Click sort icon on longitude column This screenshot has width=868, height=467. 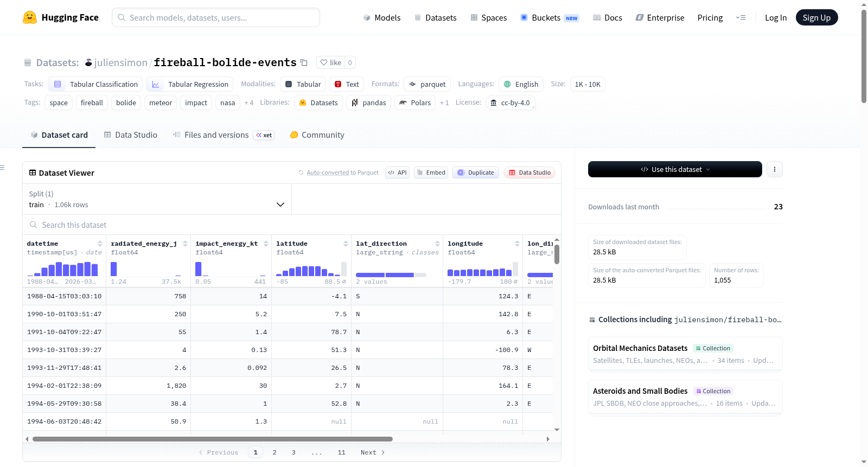point(517,244)
